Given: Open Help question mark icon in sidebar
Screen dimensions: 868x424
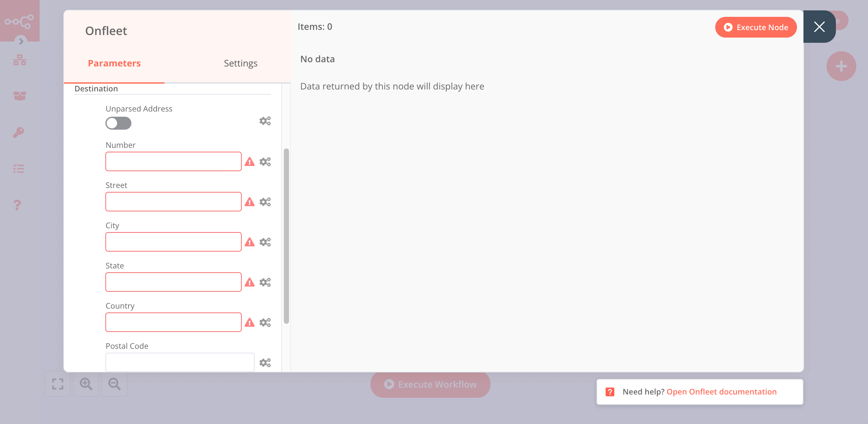Looking at the screenshot, I should [17, 205].
